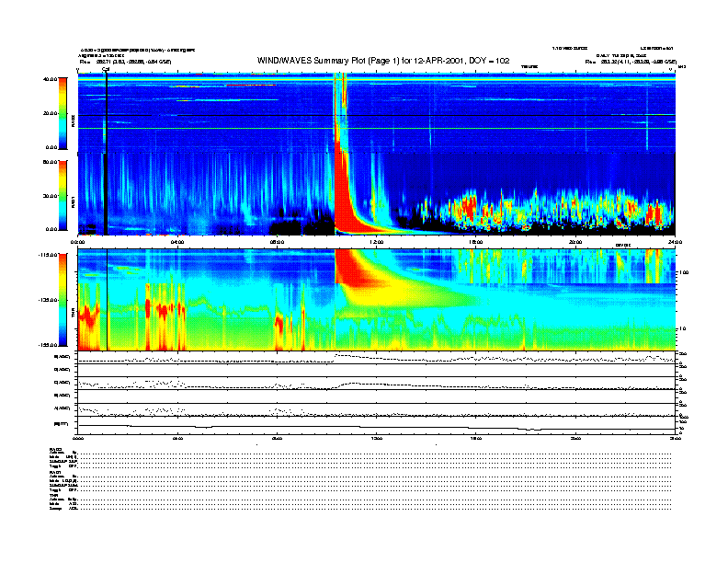Click the RAD2 color scale bar
The width and height of the screenshot is (728, 563).
point(63,113)
